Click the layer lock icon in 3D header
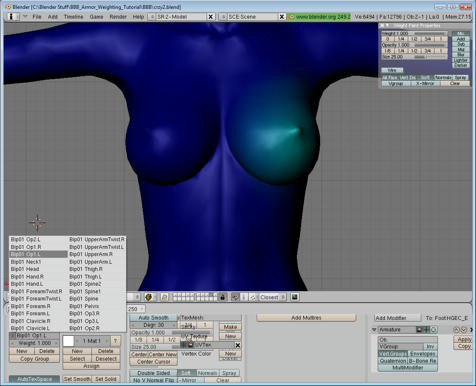 [x=223, y=297]
